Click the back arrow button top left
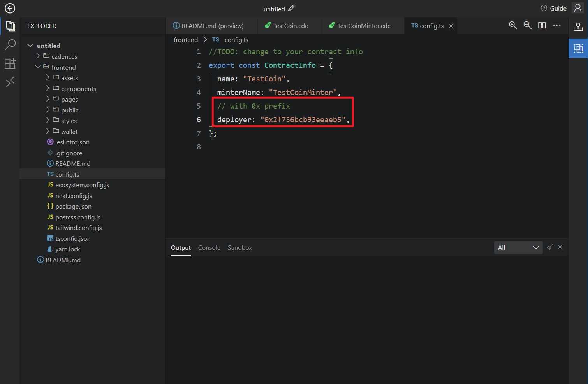The width and height of the screenshot is (588, 384). pyautogui.click(x=10, y=8)
